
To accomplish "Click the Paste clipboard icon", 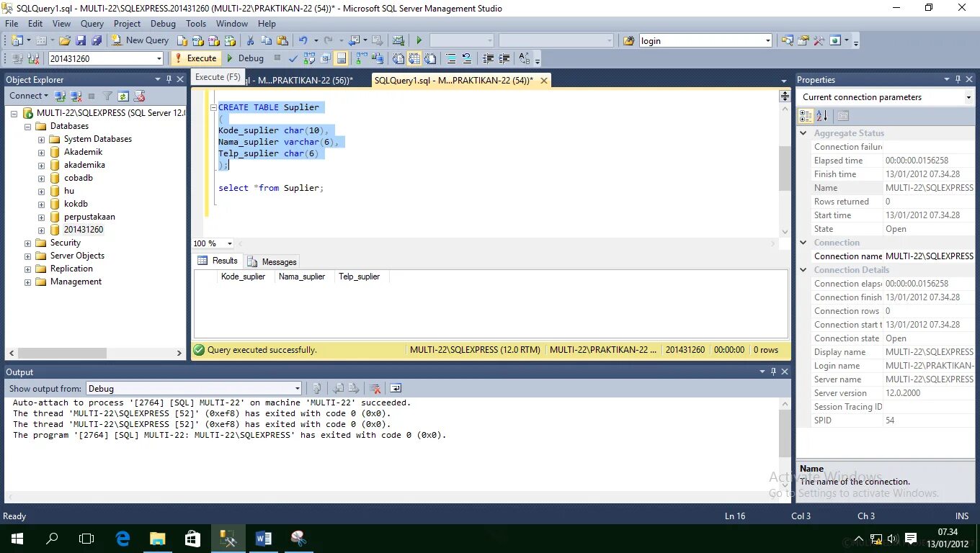I will tap(282, 40).
